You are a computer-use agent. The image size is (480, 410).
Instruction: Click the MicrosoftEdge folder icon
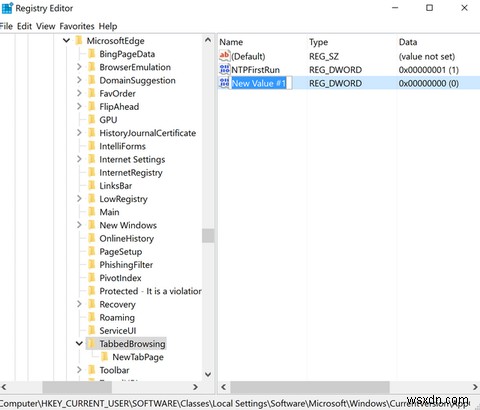click(x=79, y=41)
